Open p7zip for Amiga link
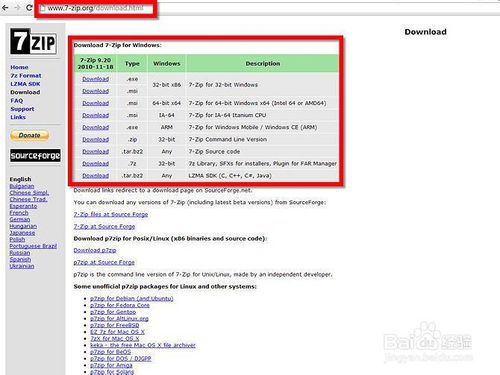This screenshot has width=500, height=375. (x=111, y=365)
